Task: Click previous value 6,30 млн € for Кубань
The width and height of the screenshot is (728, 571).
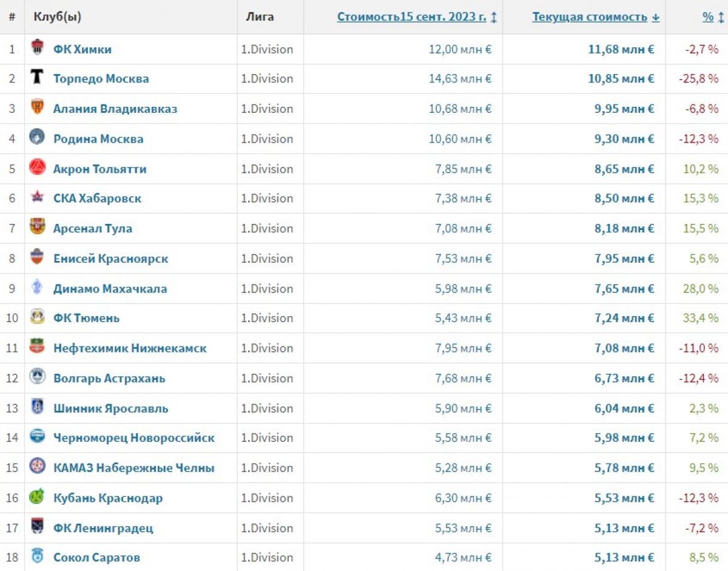Action: 463,498
